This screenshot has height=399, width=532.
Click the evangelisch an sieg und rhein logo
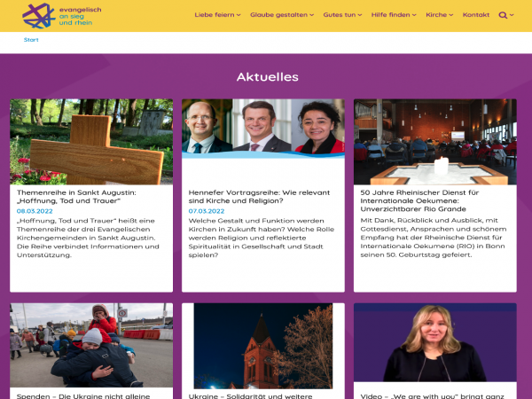click(x=62, y=16)
